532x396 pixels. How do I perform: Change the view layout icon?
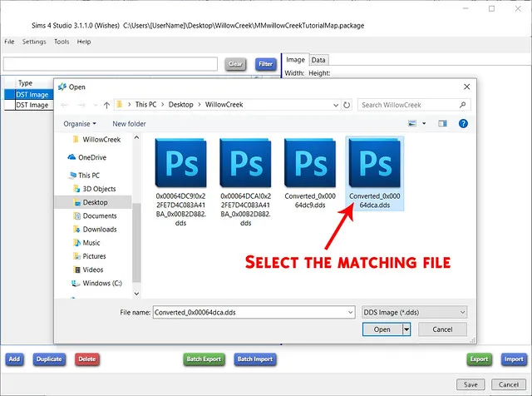(x=412, y=123)
